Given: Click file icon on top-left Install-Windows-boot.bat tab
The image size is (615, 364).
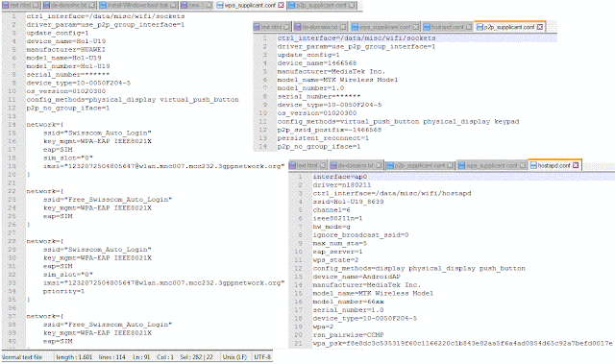Looking at the screenshot, I should point(103,5).
